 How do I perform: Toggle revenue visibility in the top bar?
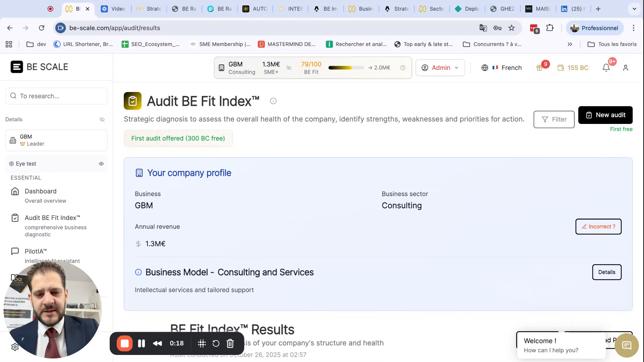pos(289,67)
